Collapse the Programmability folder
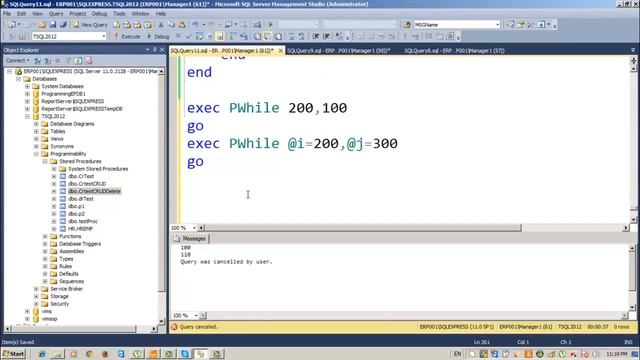Viewport: 640px width, 360px height. 36,154
